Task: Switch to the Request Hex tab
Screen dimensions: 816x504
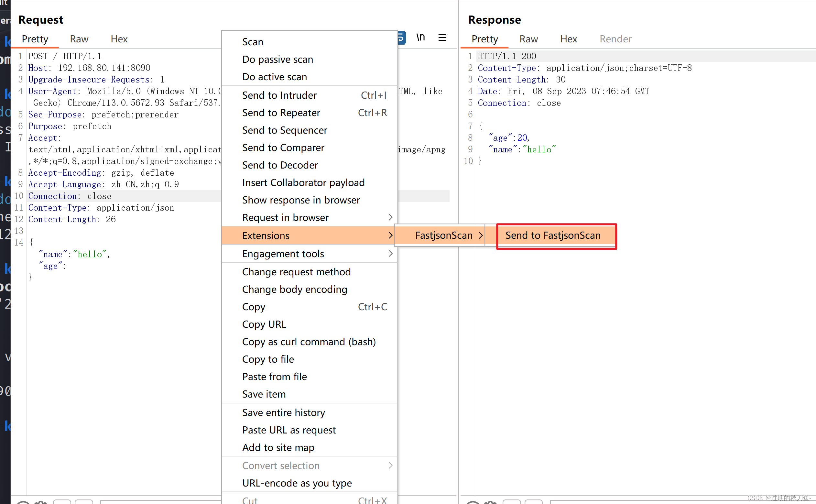Action: (119, 39)
